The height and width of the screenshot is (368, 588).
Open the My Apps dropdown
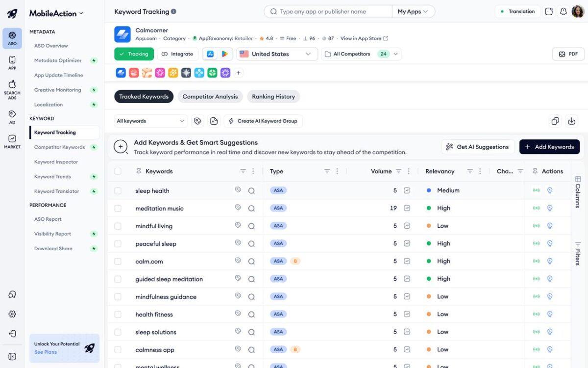(x=413, y=11)
